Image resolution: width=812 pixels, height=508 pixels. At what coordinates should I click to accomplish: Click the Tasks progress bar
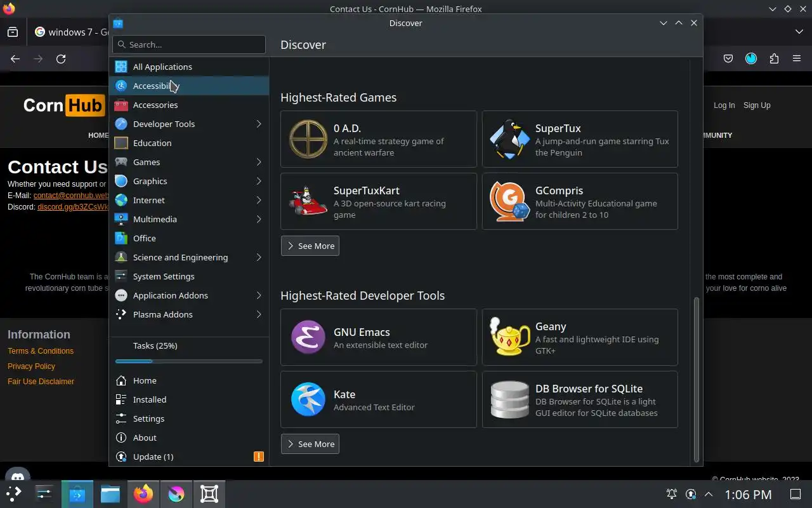(x=189, y=361)
